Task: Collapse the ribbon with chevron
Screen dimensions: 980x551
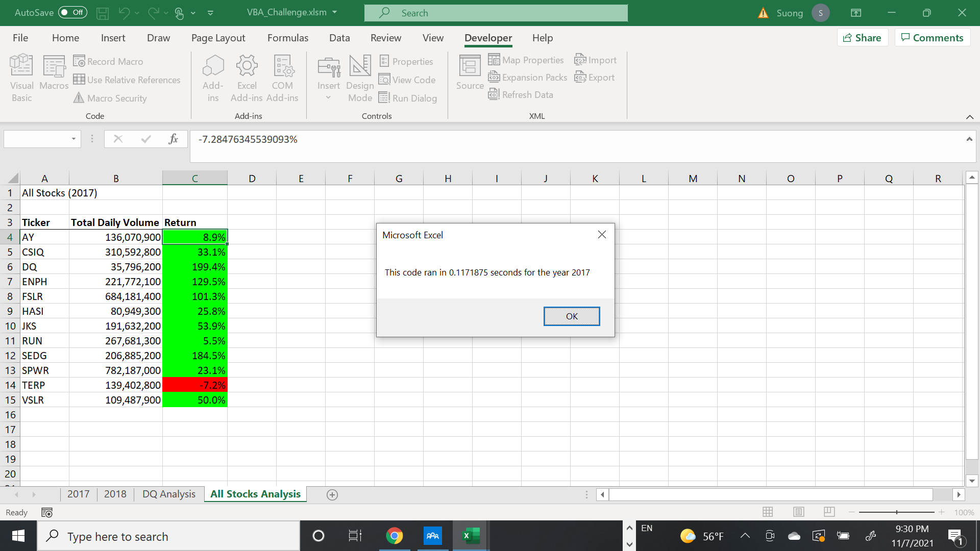Action: click(x=969, y=117)
